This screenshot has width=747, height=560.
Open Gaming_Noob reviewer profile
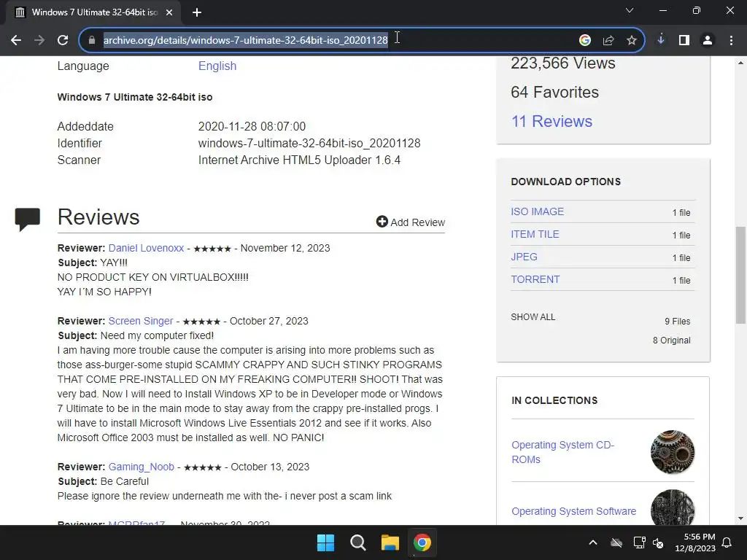click(141, 467)
